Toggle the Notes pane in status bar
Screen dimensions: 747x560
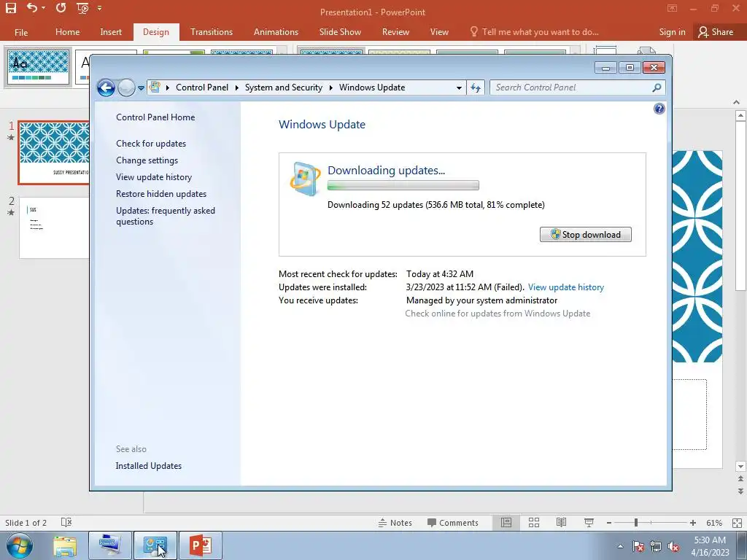pos(395,523)
